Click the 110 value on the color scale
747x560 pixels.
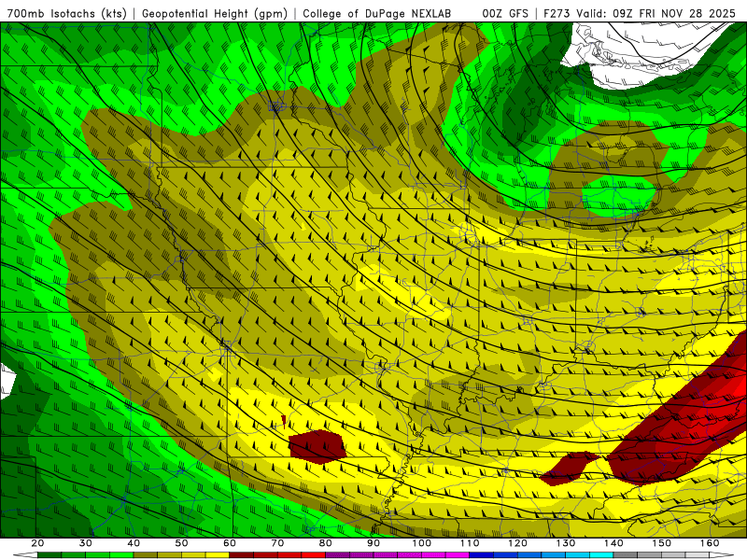pyautogui.click(x=470, y=543)
